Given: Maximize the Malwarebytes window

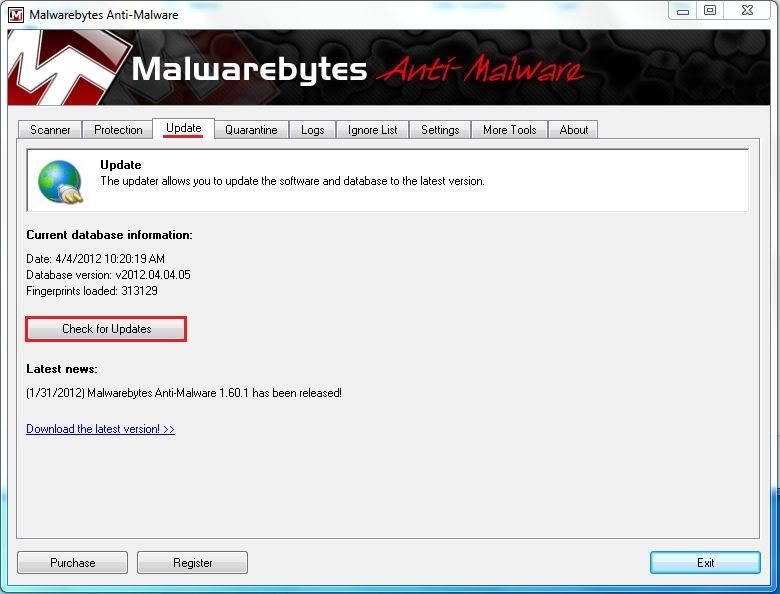Looking at the screenshot, I should point(710,10).
